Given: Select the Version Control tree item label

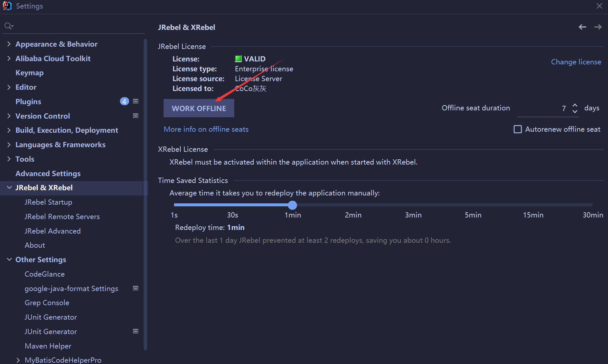Looking at the screenshot, I should (x=43, y=116).
